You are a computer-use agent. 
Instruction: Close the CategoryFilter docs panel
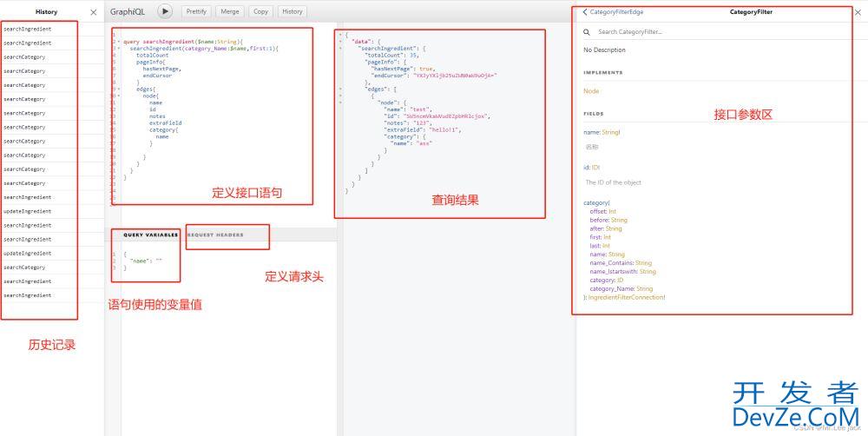pos(858,11)
